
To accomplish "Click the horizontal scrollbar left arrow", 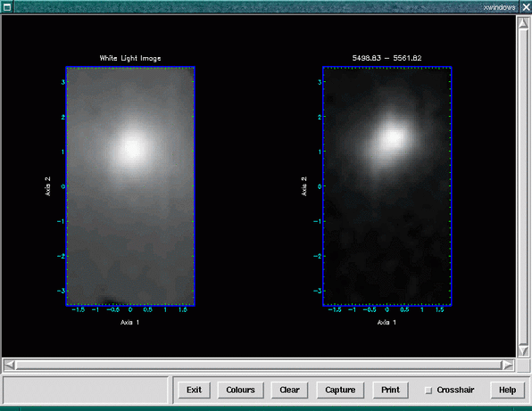I will point(10,366).
